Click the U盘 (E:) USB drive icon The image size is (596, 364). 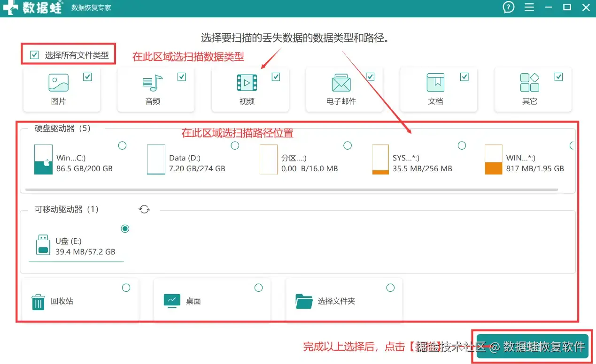pyautogui.click(x=43, y=245)
